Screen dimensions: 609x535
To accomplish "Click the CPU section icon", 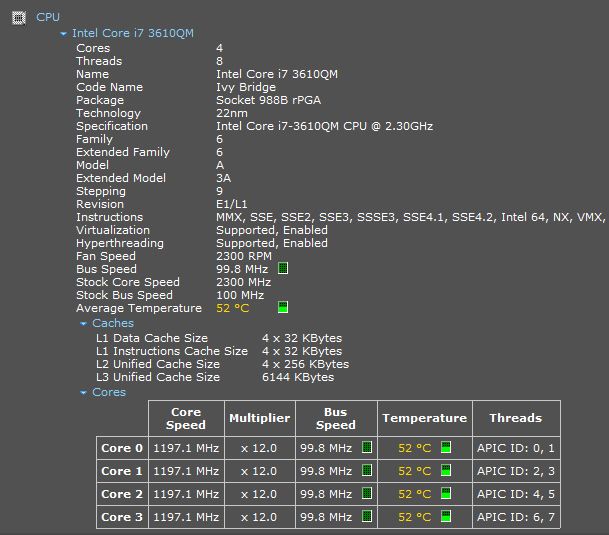I will coord(17,17).
